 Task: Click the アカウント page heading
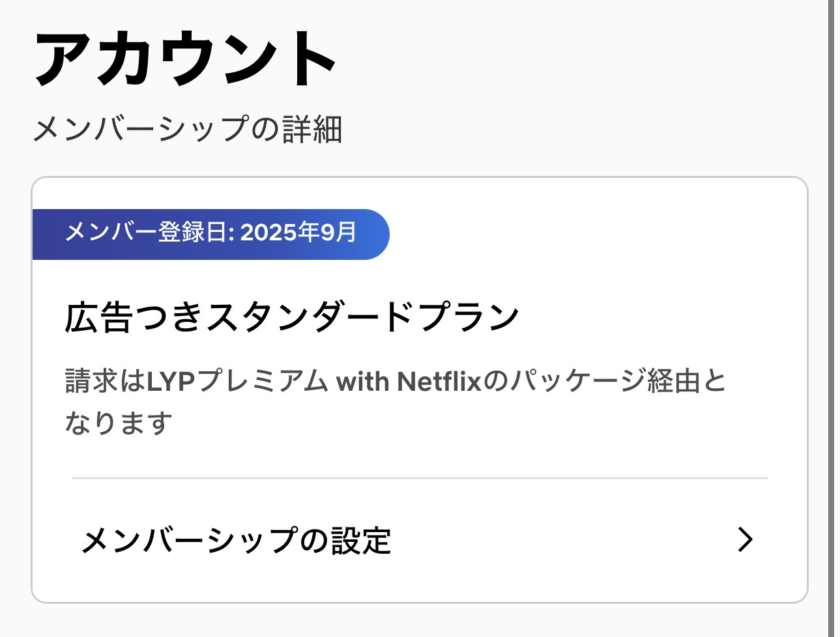pyautogui.click(x=186, y=59)
